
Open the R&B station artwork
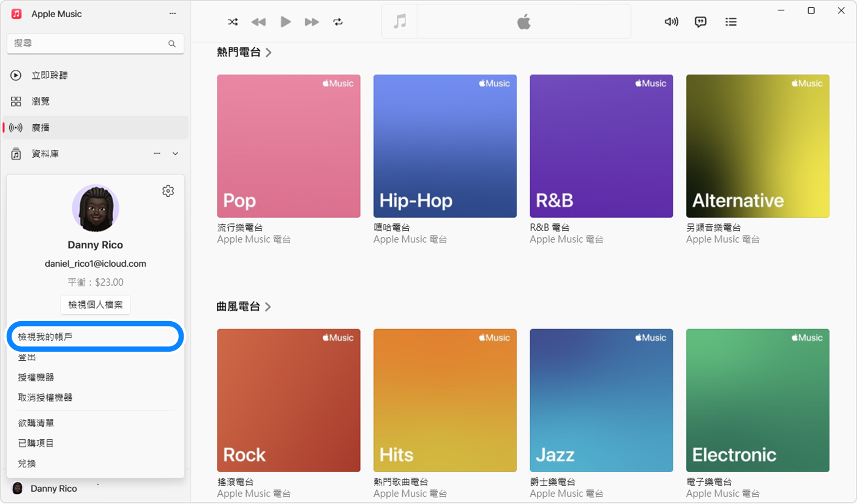602,146
